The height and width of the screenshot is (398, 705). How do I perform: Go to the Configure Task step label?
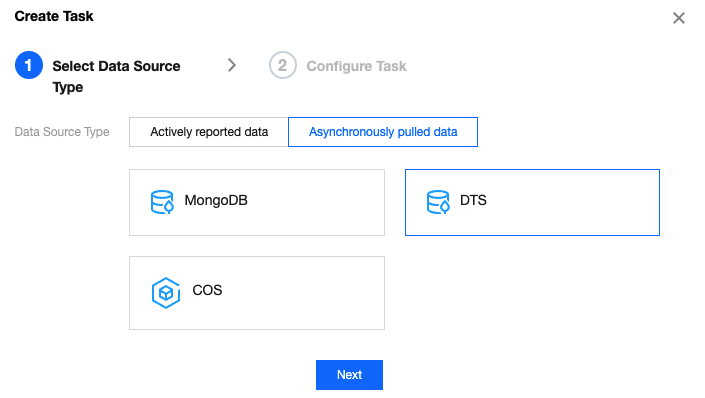point(357,66)
